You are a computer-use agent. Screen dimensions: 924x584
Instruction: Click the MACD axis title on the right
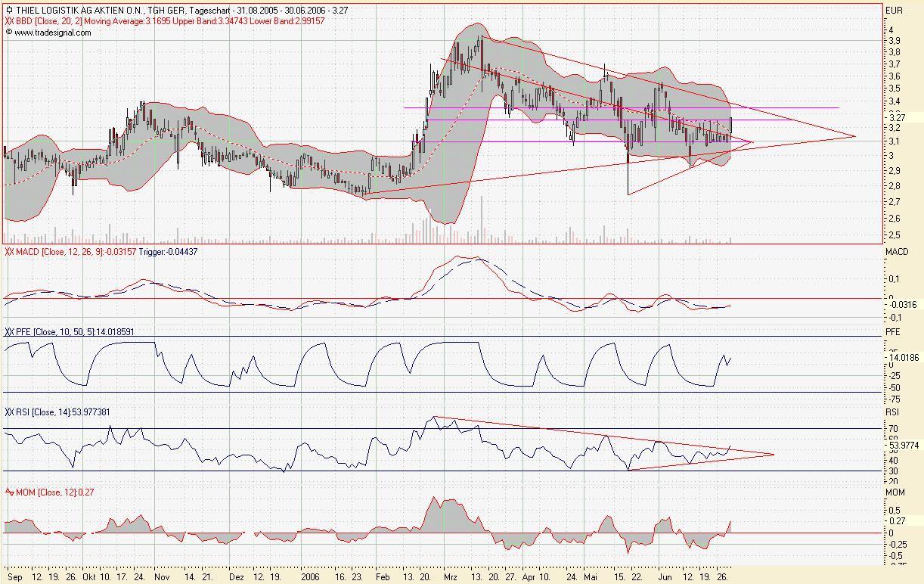pyautogui.click(x=898, y=251)
